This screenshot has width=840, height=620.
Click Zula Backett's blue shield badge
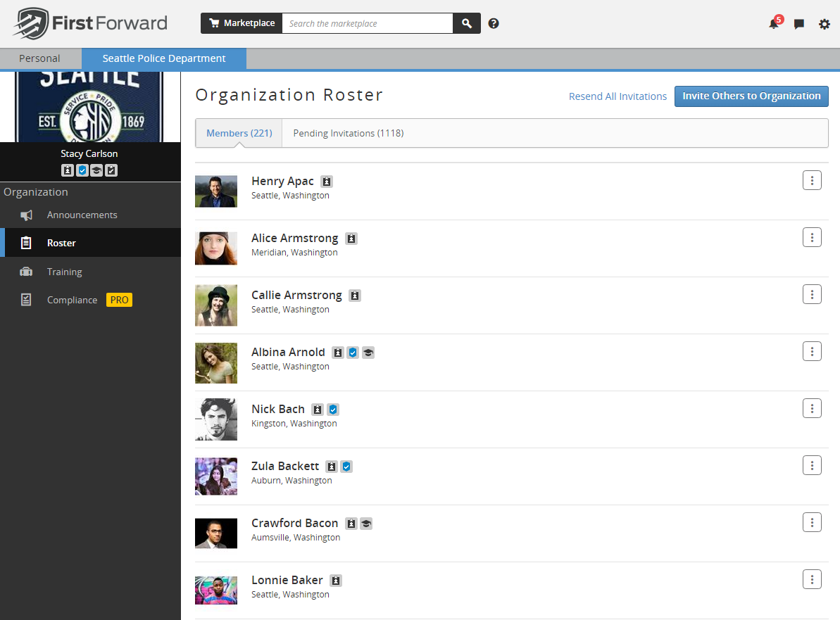[346, 467]
